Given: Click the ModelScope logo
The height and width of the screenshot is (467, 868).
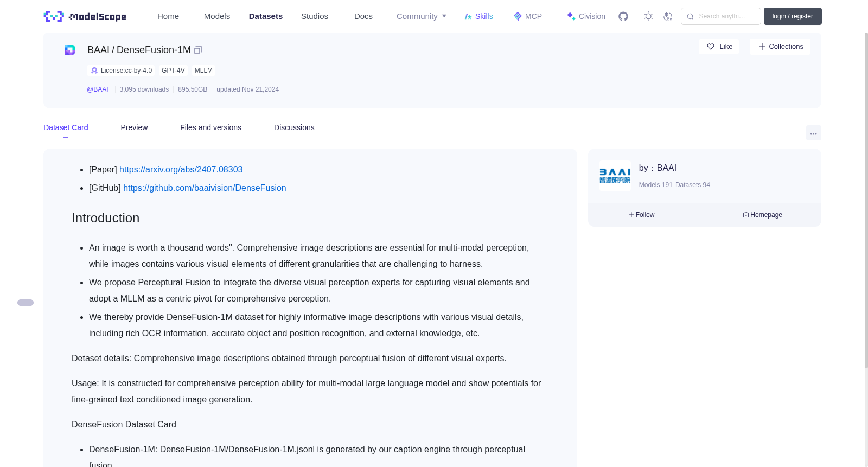Looking at the screenshot, I should click(x=85, y=16).
